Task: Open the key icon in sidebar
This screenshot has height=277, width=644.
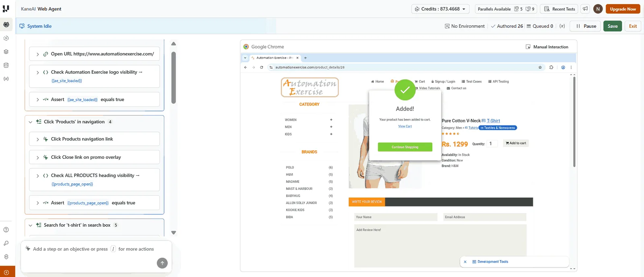Action: click(x=6, y=243)
